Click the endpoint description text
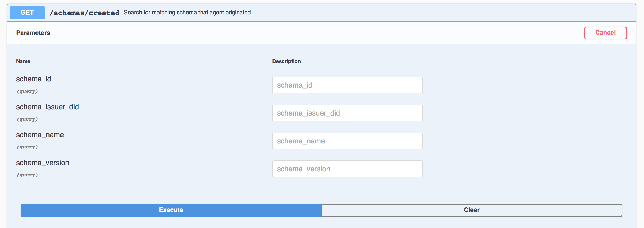Image resolution: width=644 pixels, height=228 pixels. pyautogui.click(x=187, y=12)
